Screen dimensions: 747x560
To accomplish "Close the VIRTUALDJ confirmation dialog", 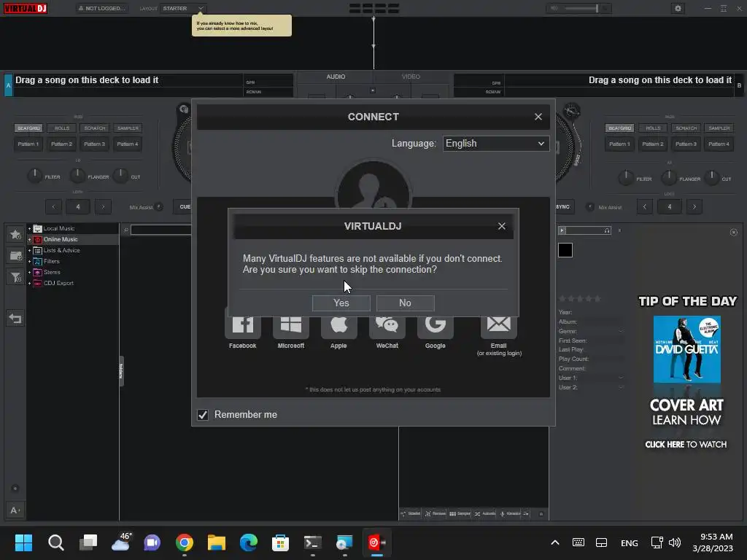I will pos(502,226).
